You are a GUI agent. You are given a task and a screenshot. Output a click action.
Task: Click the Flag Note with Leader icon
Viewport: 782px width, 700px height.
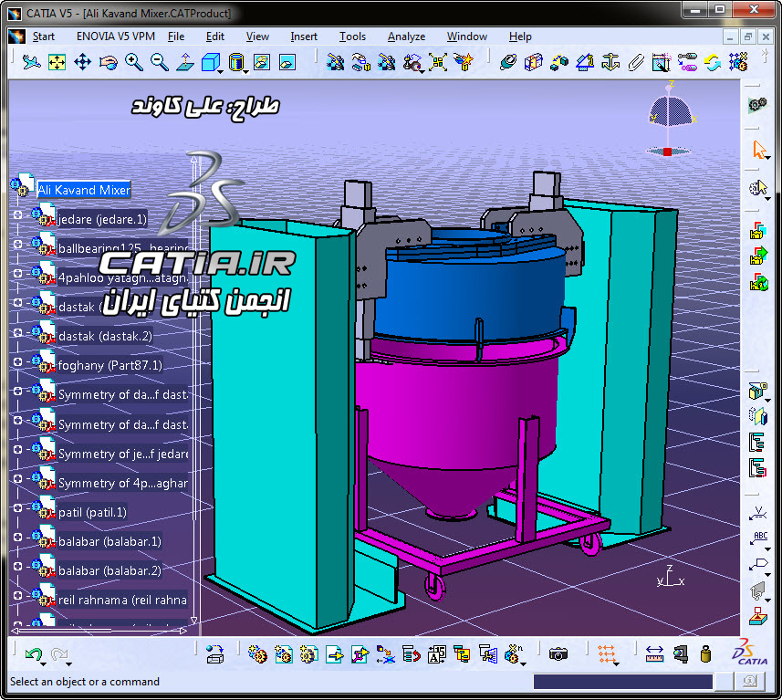pos(758,564)
